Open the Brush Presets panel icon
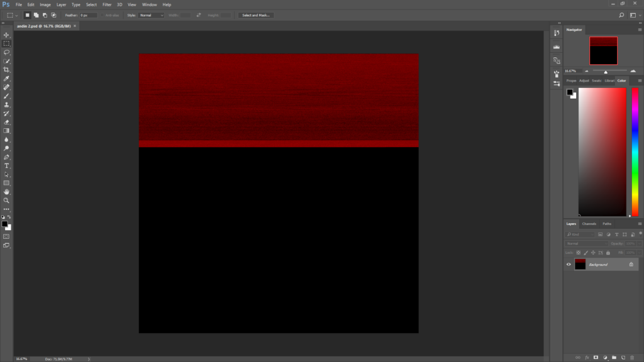The height and width of the screenshot is (362, 644). pos(557,74)
